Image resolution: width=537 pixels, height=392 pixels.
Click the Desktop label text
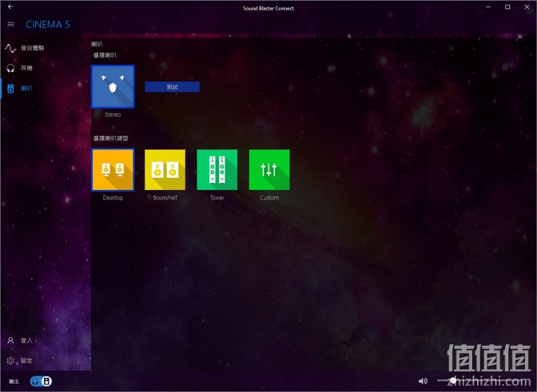point(113,198)
